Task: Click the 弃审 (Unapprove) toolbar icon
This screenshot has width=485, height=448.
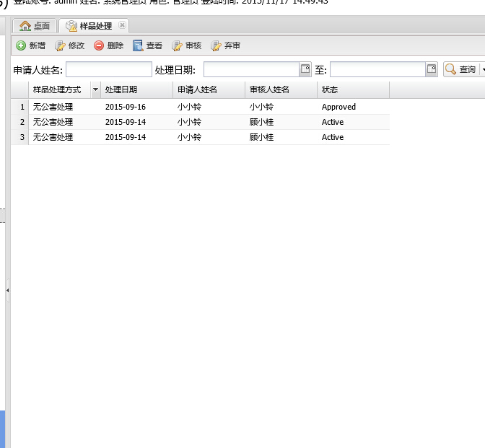Action: (x=217, y=45)
